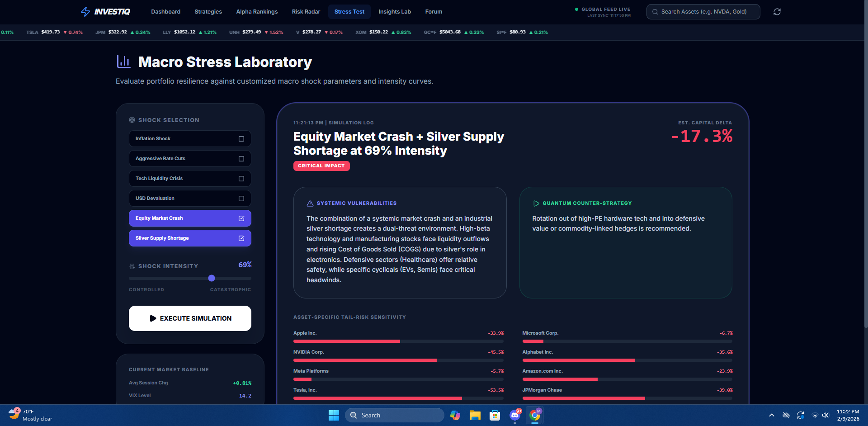Open Microsoft Store from the taskbar
This screenshot has height=426, width=868.
(495, 415)
